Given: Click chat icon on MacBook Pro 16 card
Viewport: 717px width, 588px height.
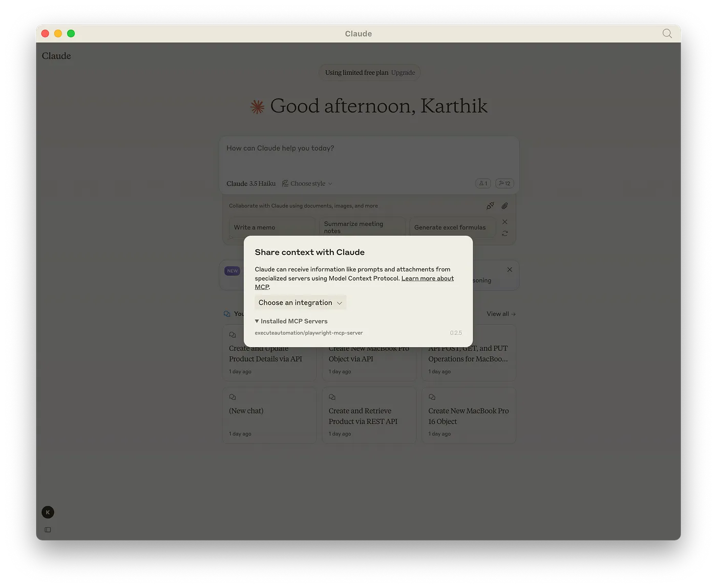Looking at the screenshot, I should (432, 397).
